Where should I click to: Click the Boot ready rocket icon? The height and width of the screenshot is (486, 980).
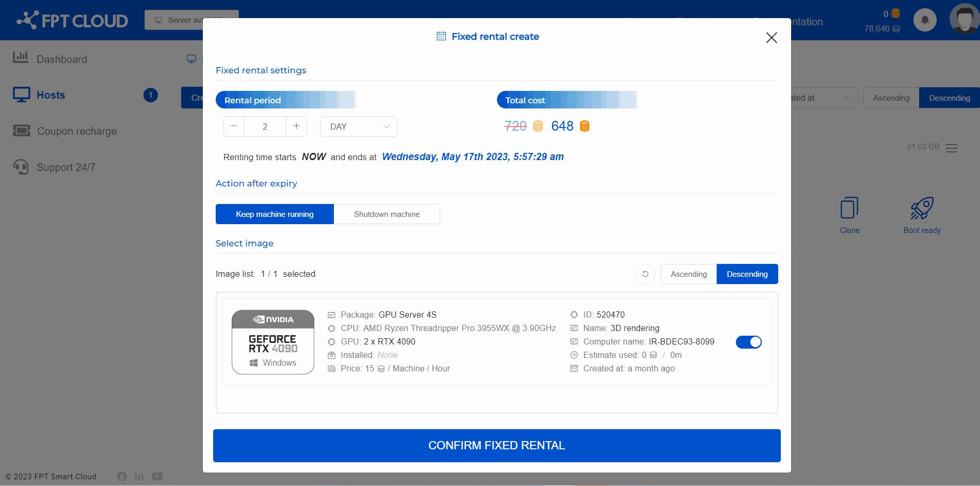coord(922,208)
